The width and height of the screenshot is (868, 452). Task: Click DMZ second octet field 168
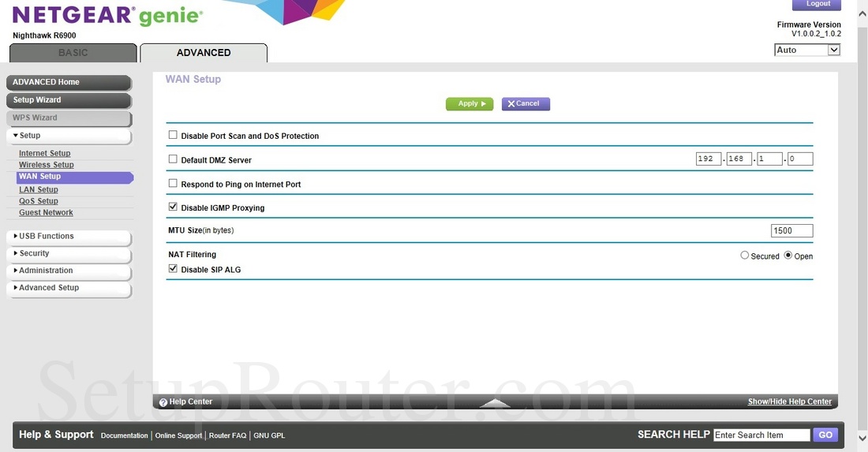pyautogui.click(x=739, y=159)
